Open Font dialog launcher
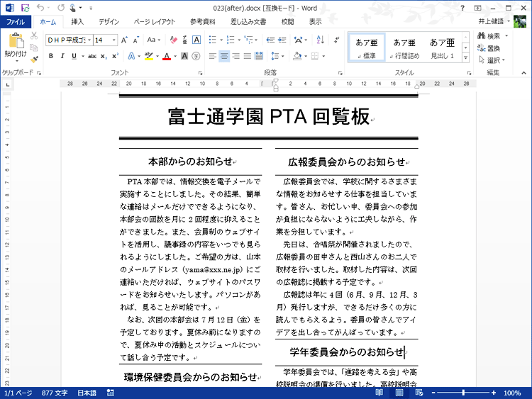 click(x=200, y=73)
